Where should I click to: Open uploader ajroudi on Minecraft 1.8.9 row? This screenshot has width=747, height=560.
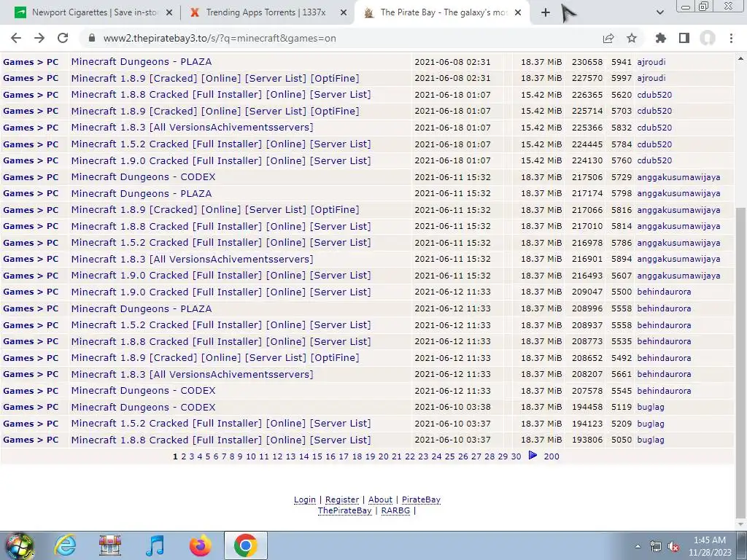click(x=651, y=78)
